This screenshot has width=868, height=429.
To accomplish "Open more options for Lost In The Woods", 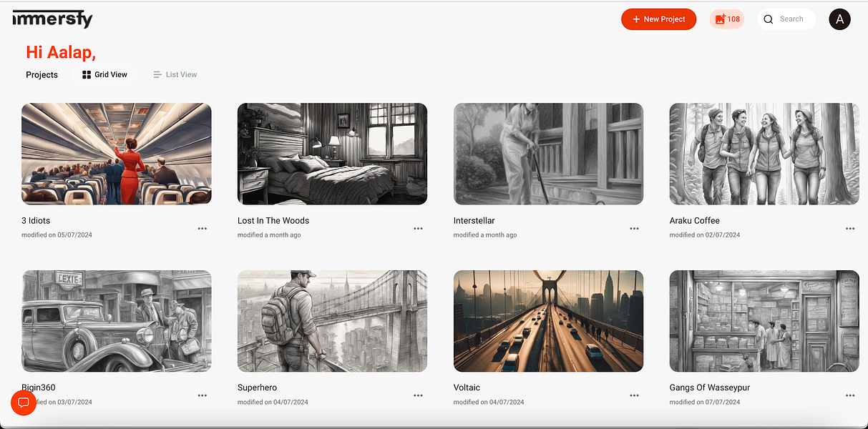I will point(419,229).
